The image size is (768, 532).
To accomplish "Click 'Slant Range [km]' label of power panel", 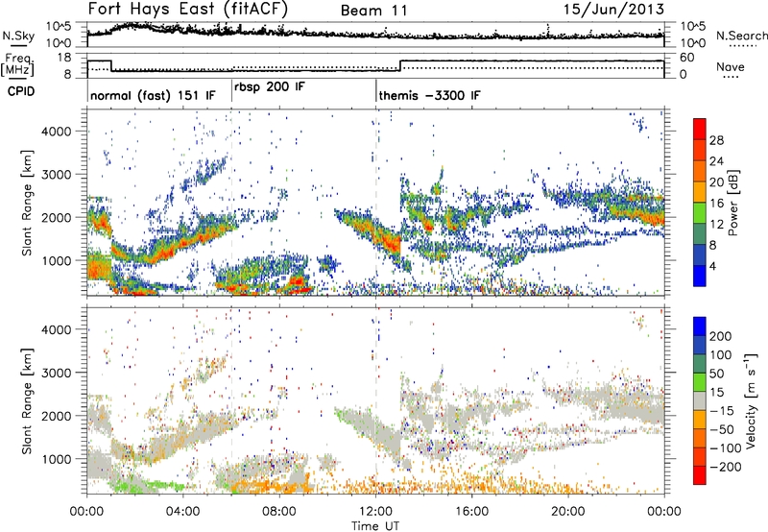I will coord(27,203).
